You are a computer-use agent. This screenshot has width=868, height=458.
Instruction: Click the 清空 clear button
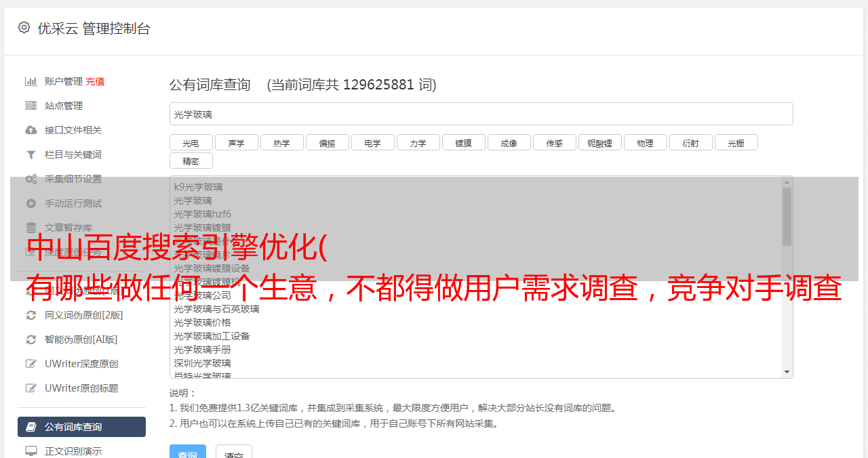pos(234,452)
